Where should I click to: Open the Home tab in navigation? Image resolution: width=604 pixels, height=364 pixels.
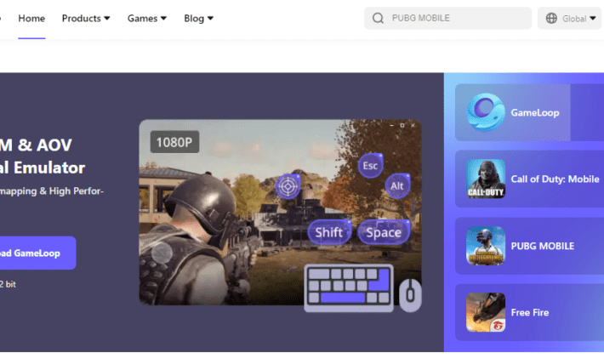pos(31,18)
